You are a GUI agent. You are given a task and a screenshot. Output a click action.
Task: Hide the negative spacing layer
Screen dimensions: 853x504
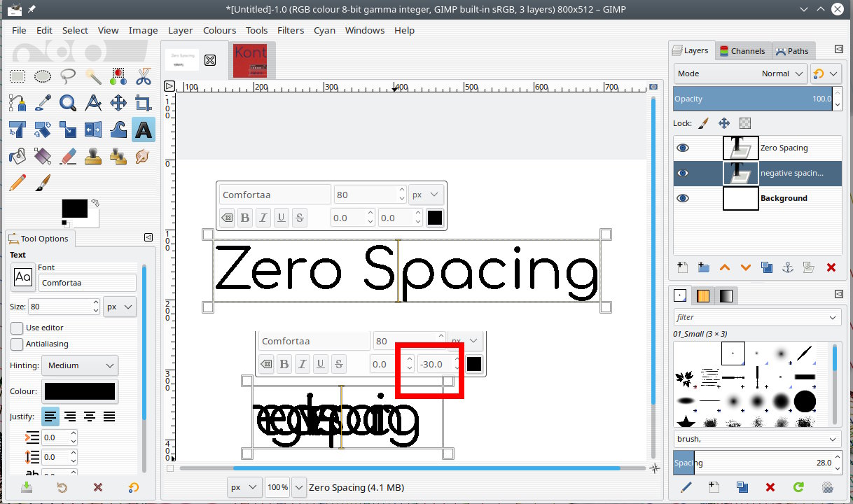683,173
